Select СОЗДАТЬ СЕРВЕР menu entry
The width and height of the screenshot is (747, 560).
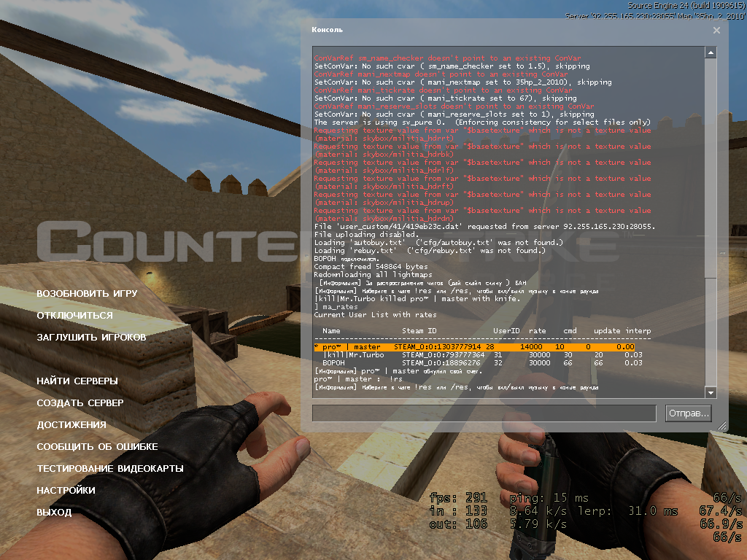tap(80, 402)
